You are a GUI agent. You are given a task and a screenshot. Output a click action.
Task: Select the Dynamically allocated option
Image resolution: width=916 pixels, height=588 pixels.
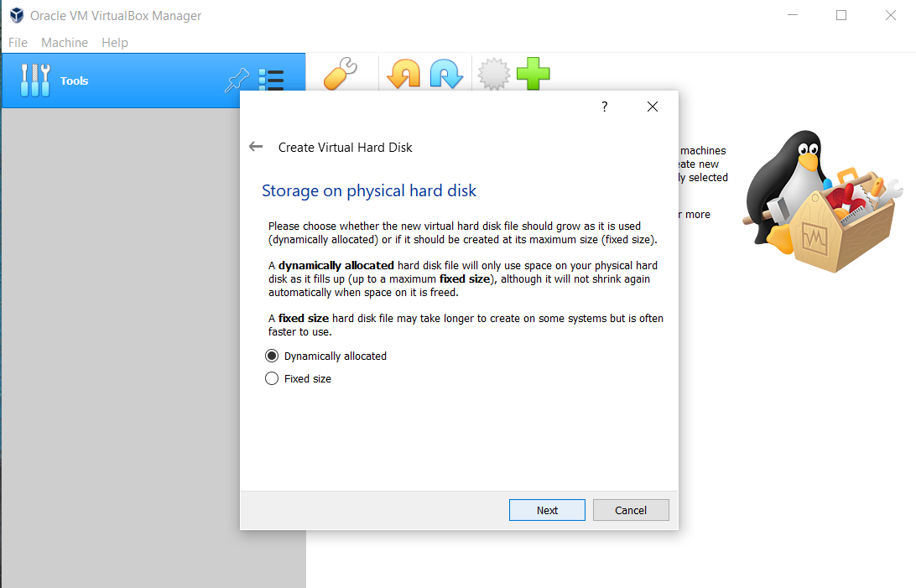pos(272,356)
